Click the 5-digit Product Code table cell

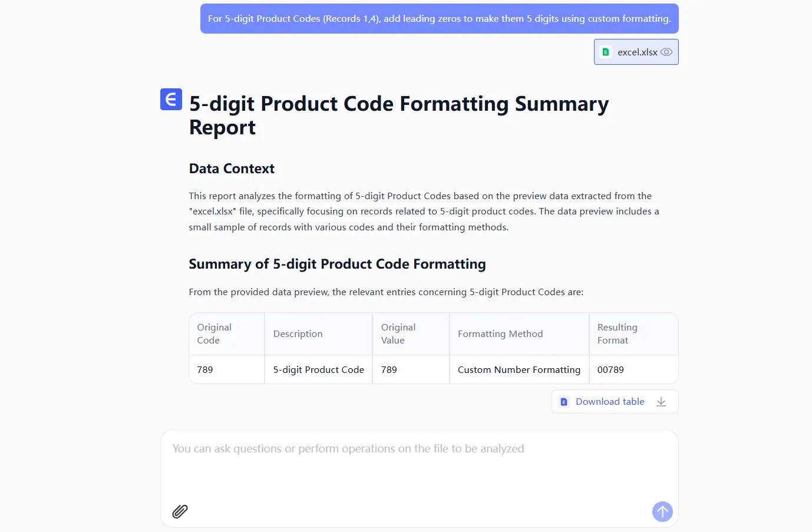point(319,370)
